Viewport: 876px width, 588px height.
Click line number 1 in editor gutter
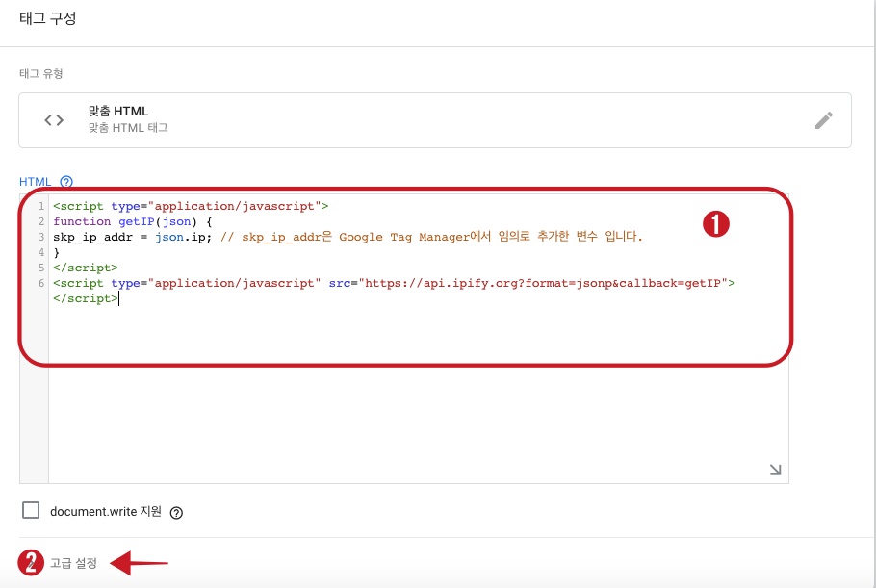coord(40,206)
